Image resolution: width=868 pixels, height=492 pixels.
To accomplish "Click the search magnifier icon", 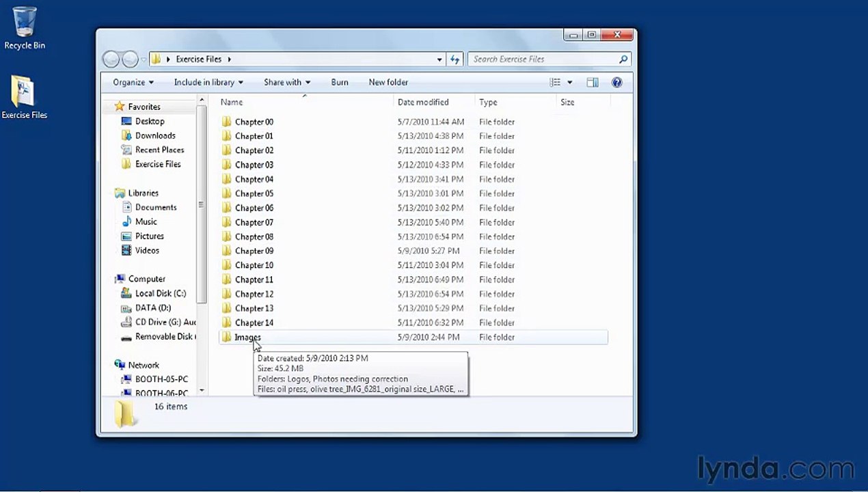I will tap(623, 59).
